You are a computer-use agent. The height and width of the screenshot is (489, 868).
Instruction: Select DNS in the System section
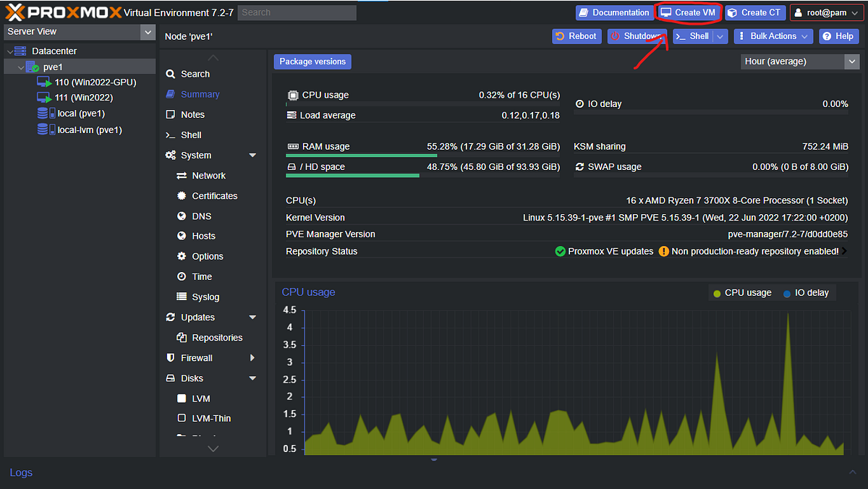pyautogui.click(x=201, y=216)
